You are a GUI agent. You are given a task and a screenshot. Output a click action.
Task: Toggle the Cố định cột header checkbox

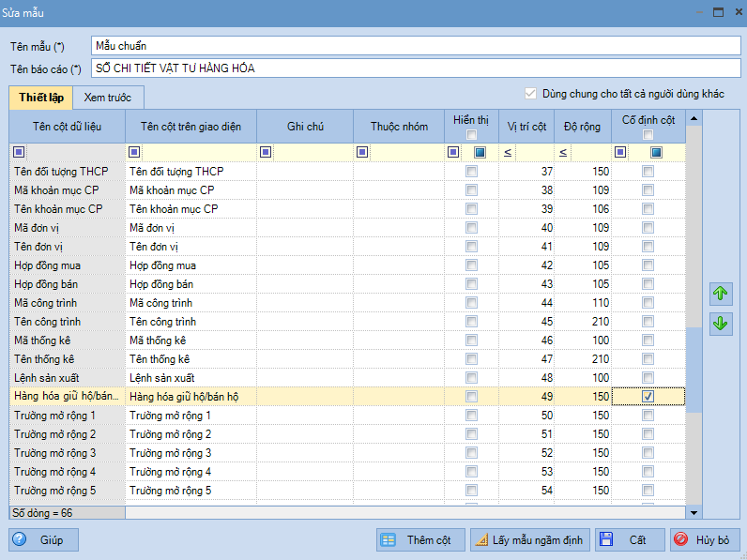click(648, 135)
